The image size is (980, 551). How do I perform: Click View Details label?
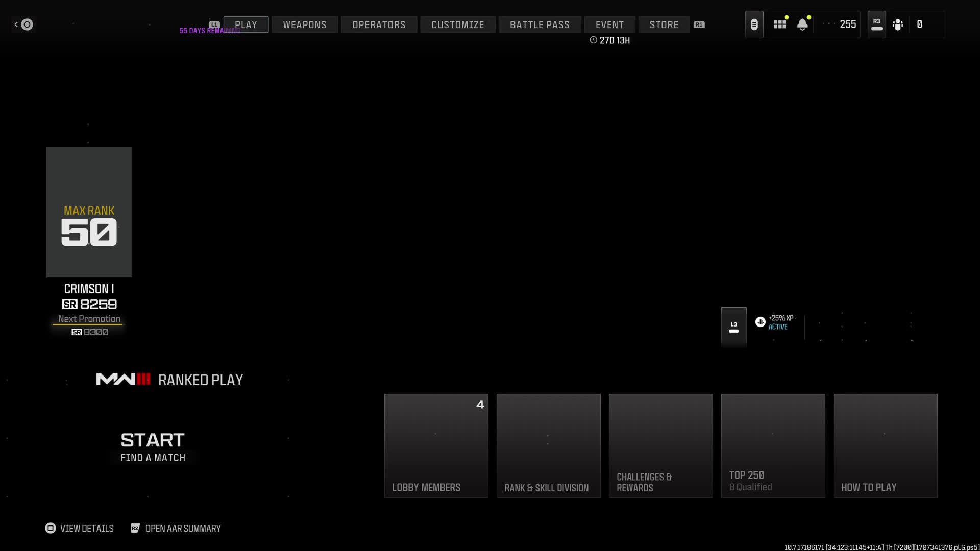tap(87, 528)
